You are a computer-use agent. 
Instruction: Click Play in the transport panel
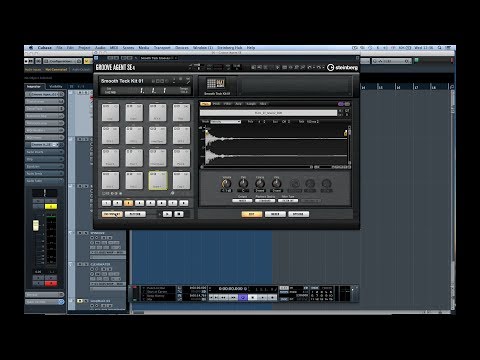click(263, 297)
